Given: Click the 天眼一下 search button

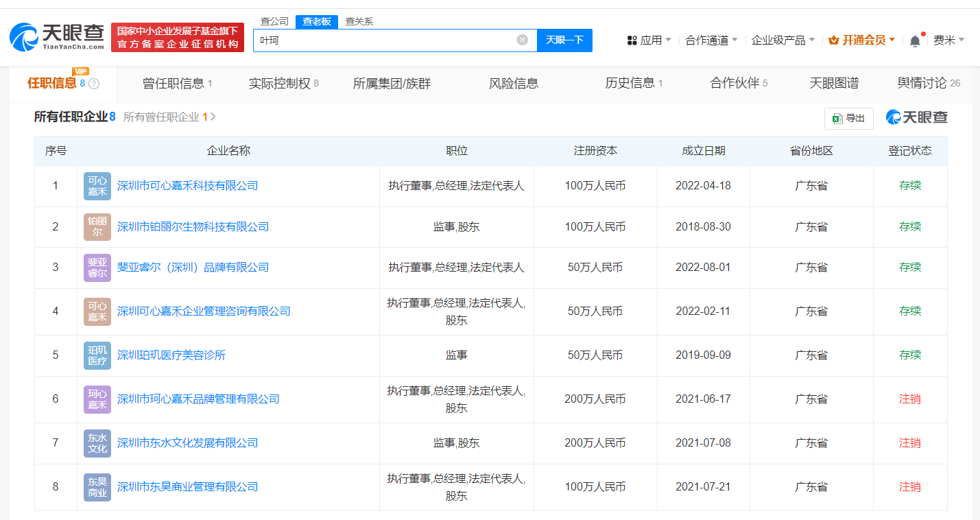Looking at the screenshot, I should 564,40.
